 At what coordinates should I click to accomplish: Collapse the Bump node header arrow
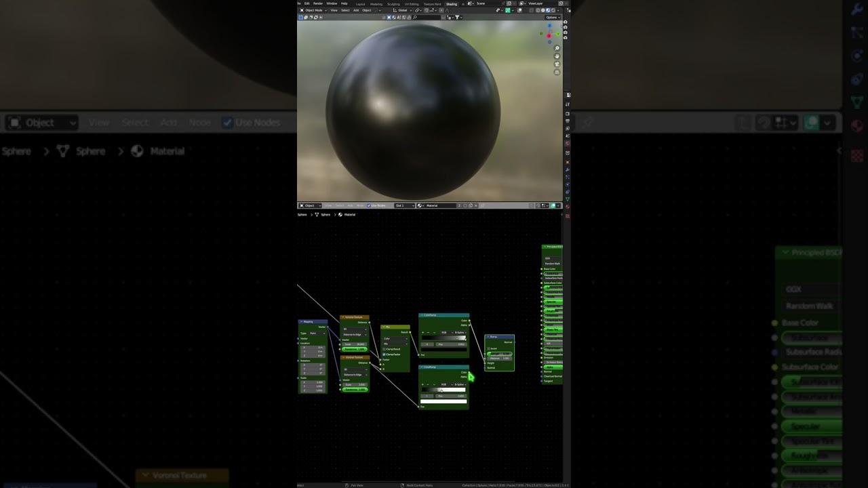tap(488, 337)
